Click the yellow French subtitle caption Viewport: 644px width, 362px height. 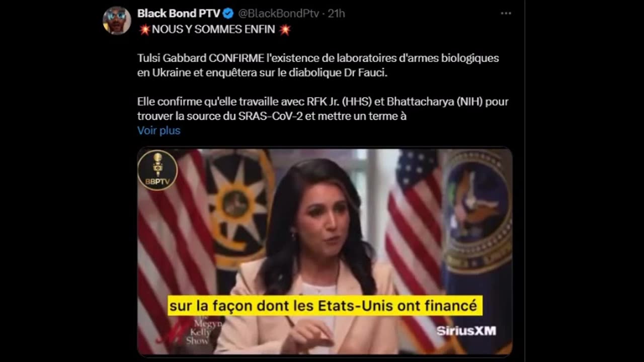tap(325, 306)
